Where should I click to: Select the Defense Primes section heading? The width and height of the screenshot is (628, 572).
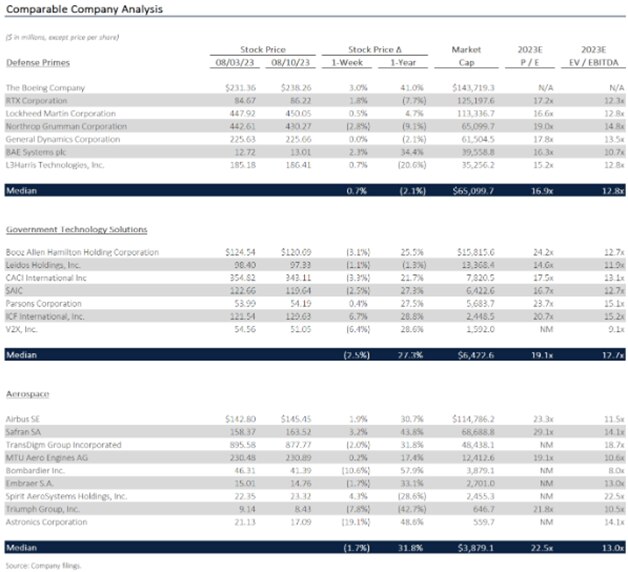[x=37, y=60]
